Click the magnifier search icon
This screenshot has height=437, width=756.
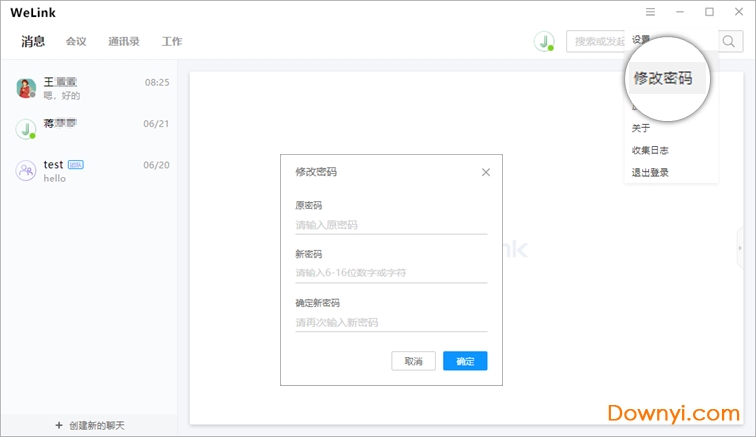point(730,41)
